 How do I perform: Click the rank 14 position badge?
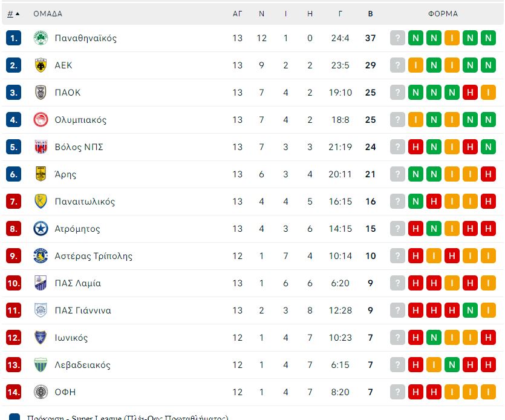[x=13, y=392]
